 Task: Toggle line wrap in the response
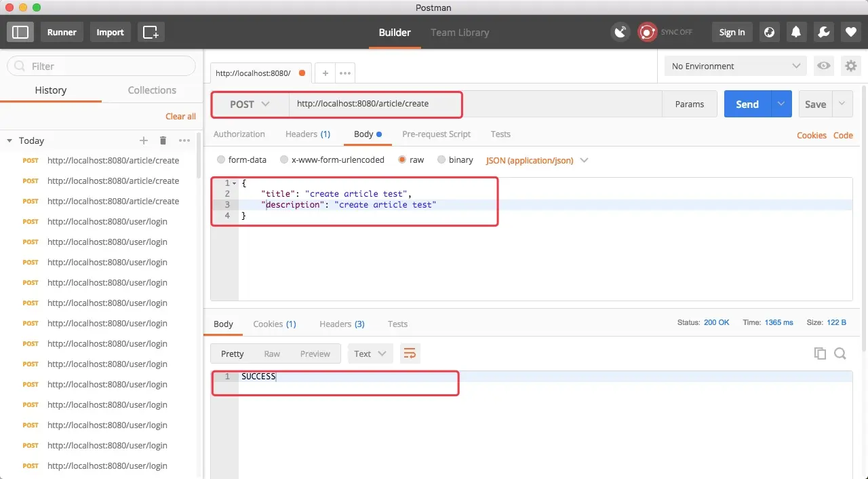coord(409,353)
